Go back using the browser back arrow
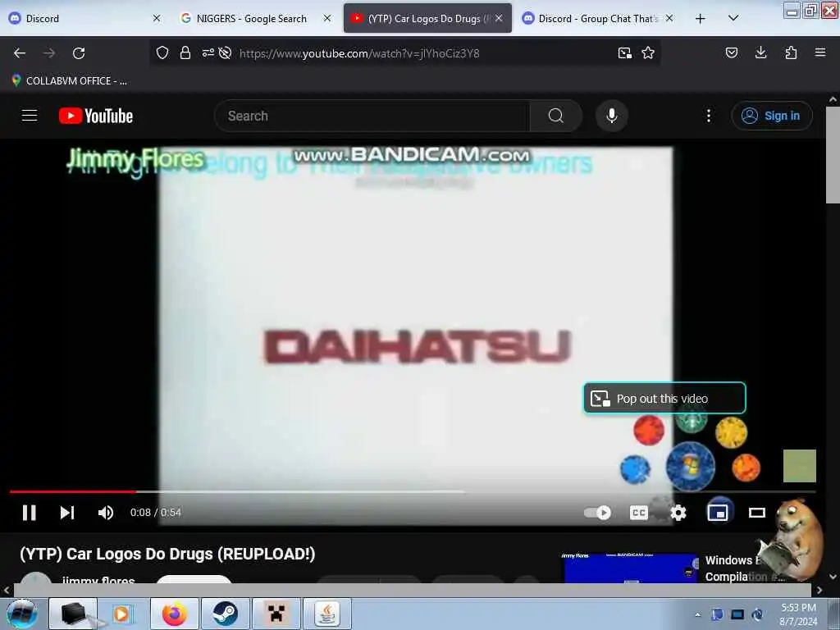 [x=20, y=53]
